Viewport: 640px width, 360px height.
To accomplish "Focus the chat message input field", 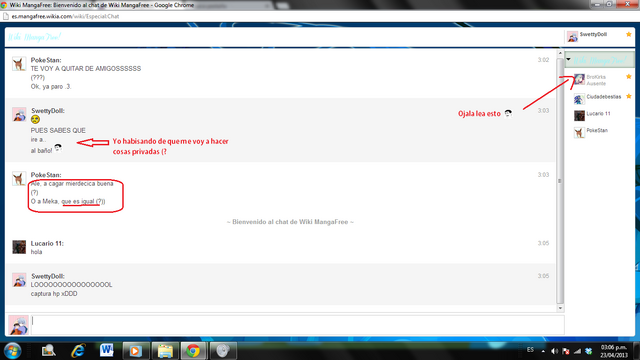I will pyautogui.click(x=298, y=325).
